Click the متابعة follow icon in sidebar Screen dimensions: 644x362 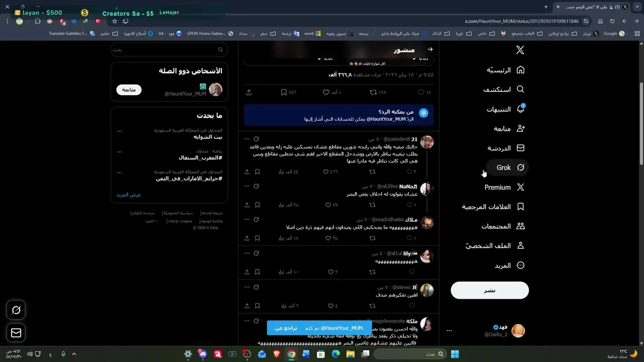(x=521, y=129)
